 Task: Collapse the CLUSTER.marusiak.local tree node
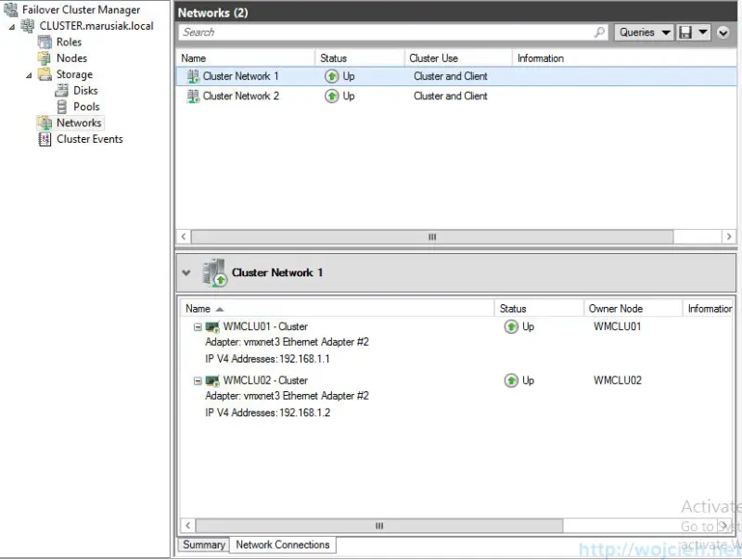pos(12,26)
